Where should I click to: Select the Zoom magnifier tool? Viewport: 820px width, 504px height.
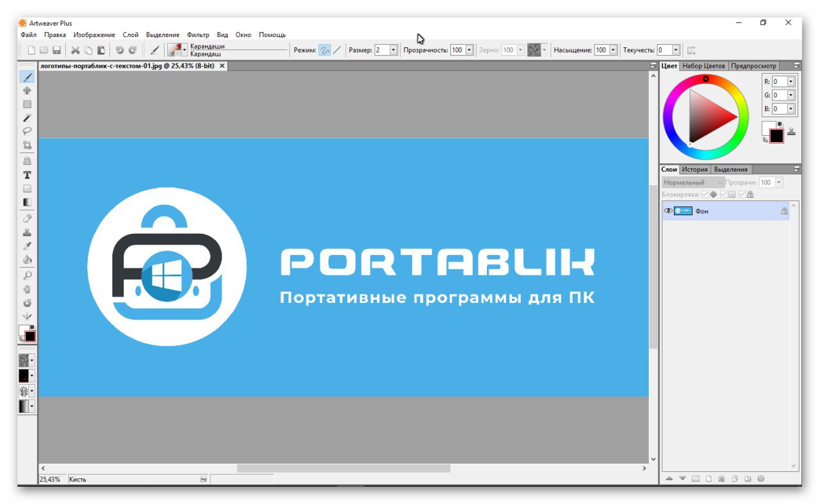(x=27, y=275)
